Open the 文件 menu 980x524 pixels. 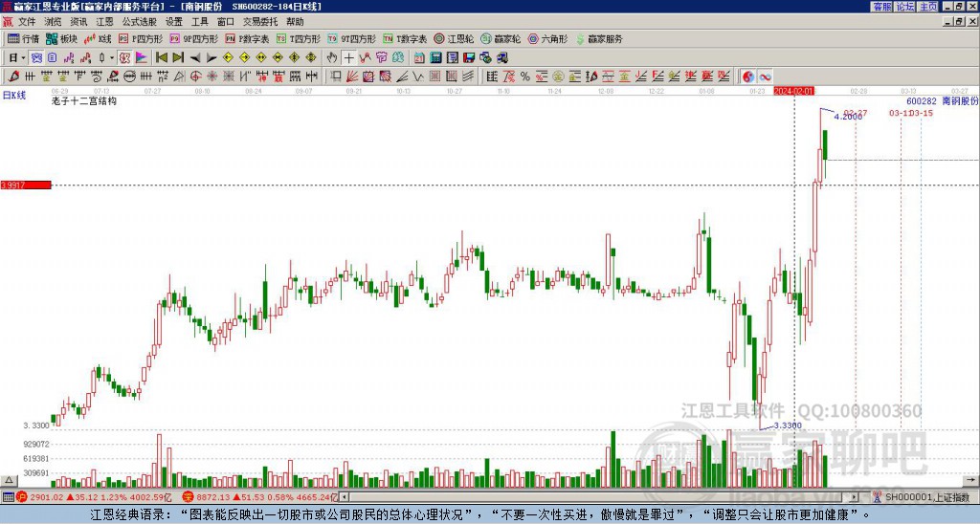27,22
